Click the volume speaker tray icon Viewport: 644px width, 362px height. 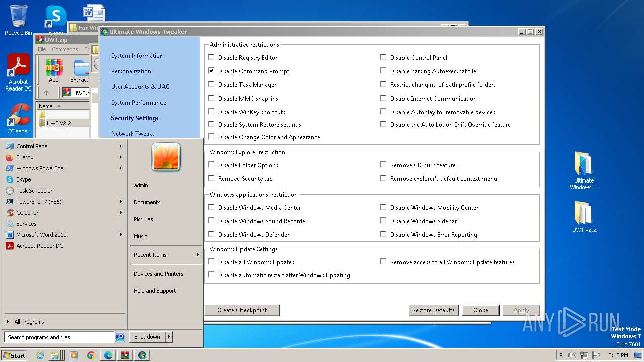pos(572,355)
